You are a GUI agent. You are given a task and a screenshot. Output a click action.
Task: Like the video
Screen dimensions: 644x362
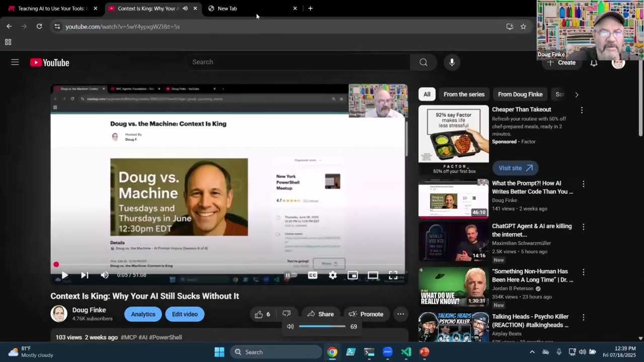click(x=263, y=314)
